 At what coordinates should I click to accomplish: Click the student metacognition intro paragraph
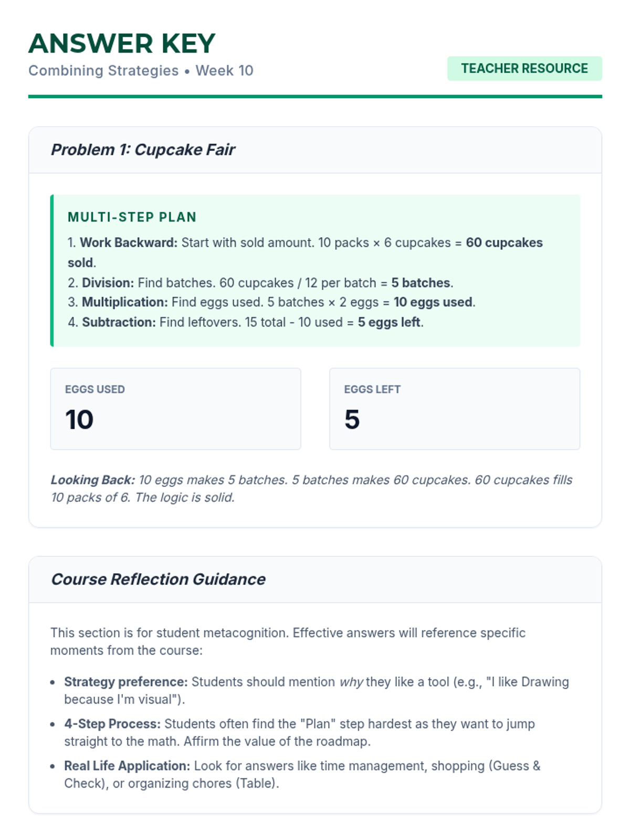288,642
